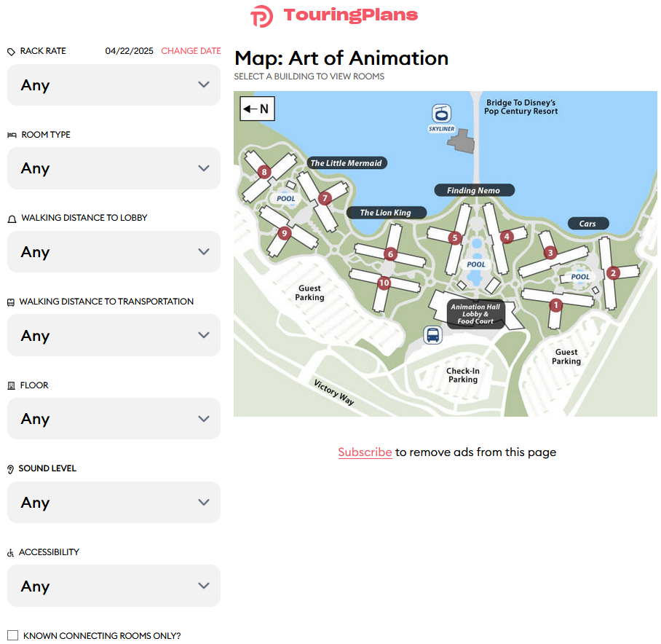Click the lobby bell icon
The height and width of the screenshot is (644, 661).
tap(12, 219)
